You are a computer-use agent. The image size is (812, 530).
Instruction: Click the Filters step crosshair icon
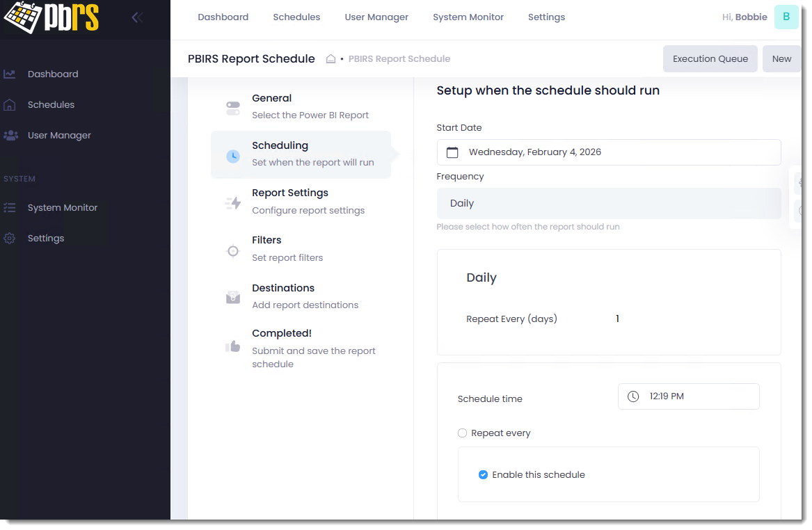click(x=233, y=251)
